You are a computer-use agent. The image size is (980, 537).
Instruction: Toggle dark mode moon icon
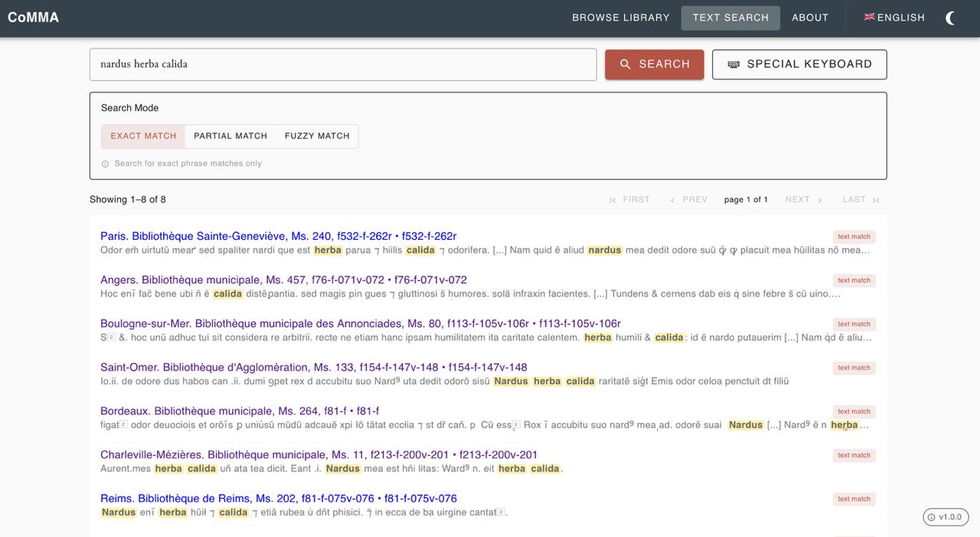950,18
